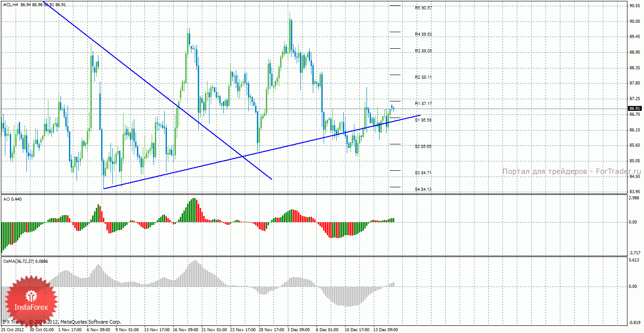Click the R2 88.11 resistance label

tap(423, 77)
